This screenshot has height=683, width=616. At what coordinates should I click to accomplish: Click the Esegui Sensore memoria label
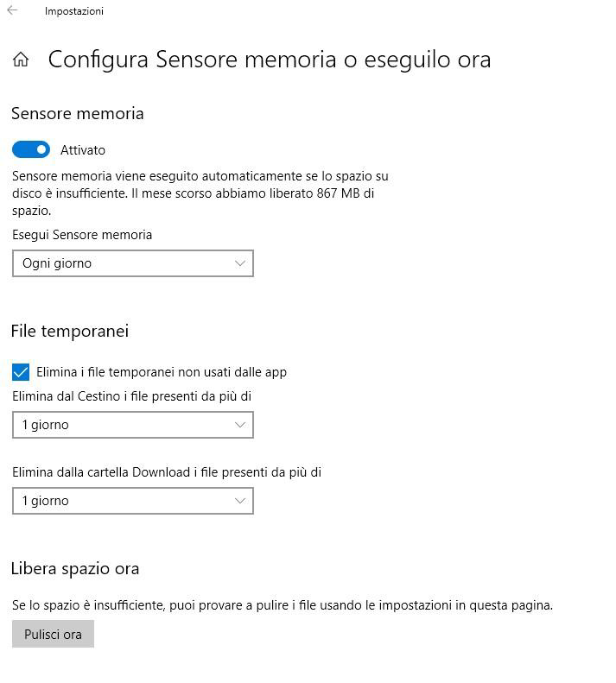[x=82, y=235]
